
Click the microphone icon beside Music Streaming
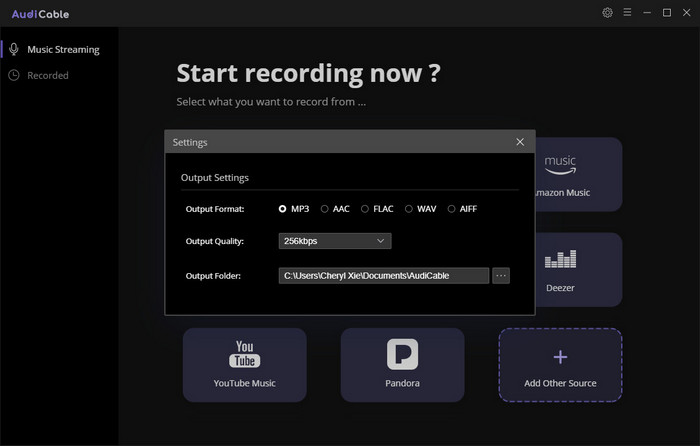(x=14, y=49)
